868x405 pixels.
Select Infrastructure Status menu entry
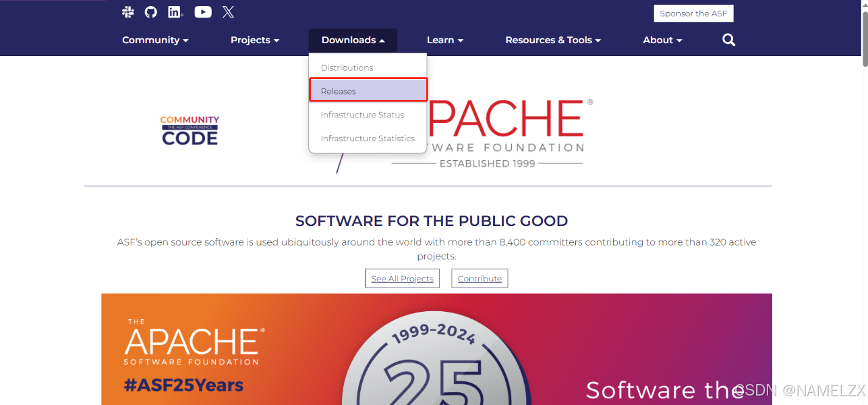(x=368, y=115)
